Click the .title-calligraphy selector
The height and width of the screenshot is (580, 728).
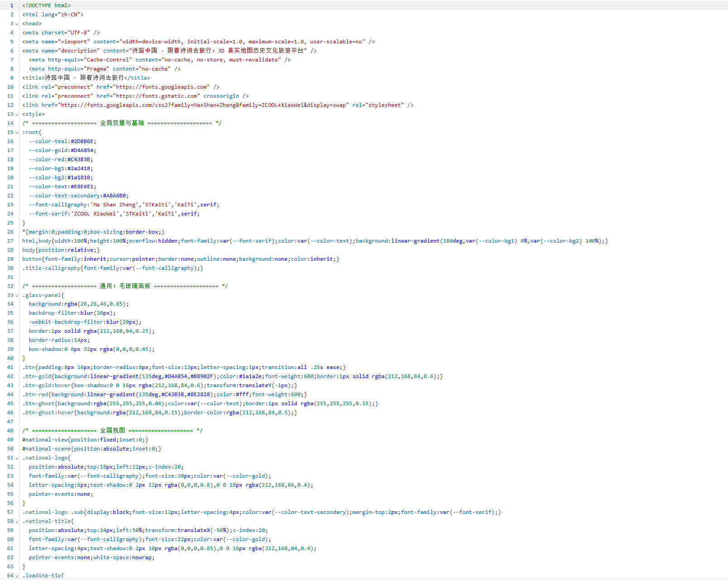[51, 268]
